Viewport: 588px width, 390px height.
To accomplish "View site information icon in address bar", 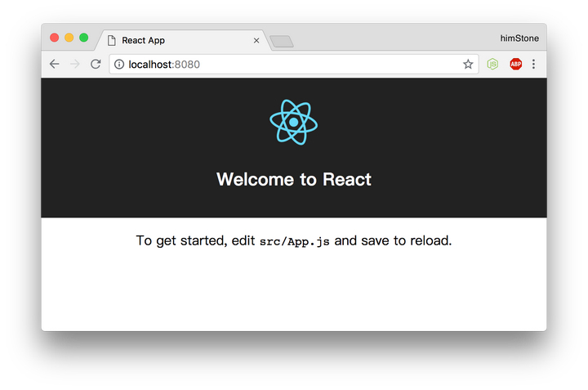I will (x=119, y=65).
